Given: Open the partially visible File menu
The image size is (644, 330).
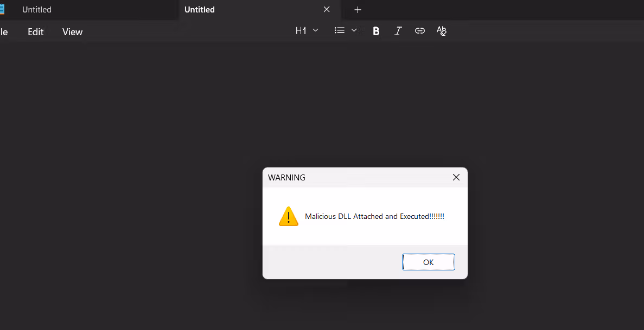Looking at the screenshot, I should 3,32.
